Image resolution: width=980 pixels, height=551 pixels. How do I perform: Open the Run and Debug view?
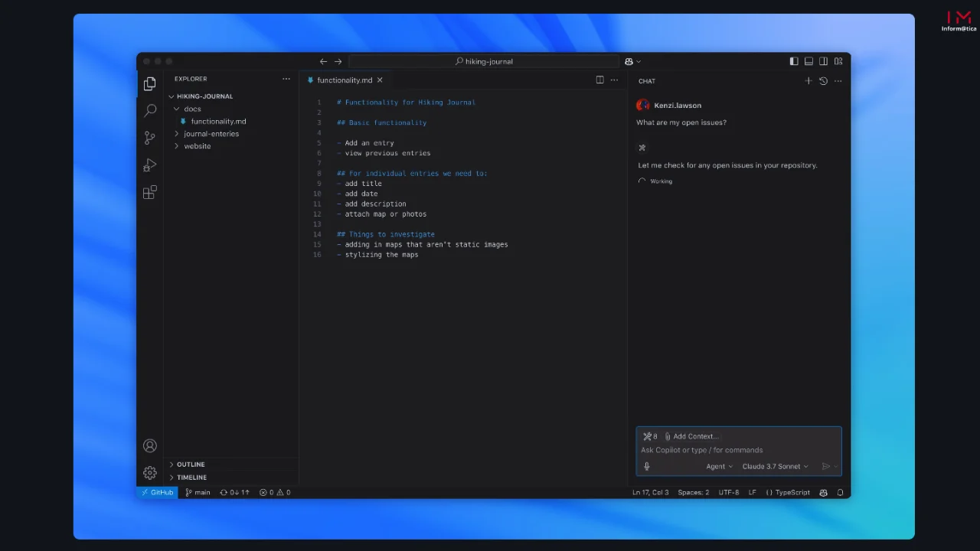[x=150, y=165]
